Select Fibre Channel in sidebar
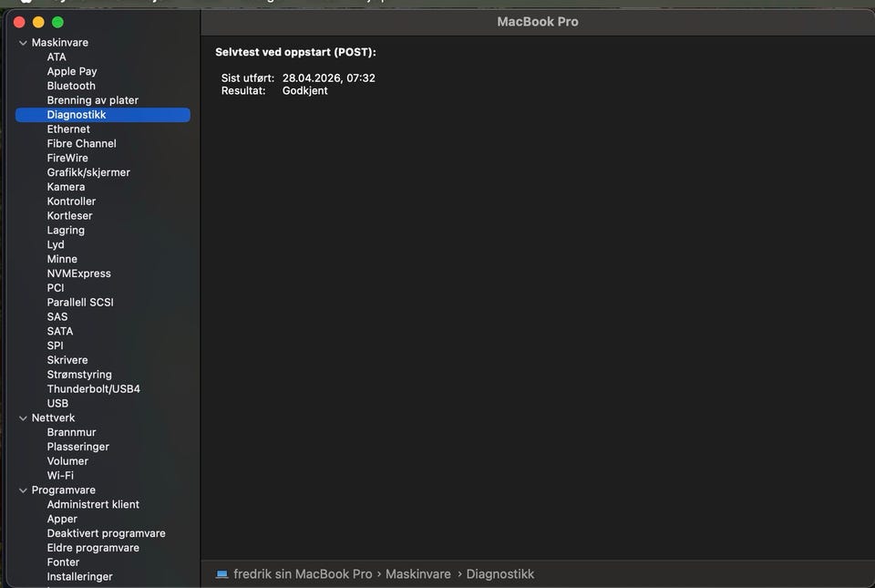 pyautogui.click(x=81, y=144)
